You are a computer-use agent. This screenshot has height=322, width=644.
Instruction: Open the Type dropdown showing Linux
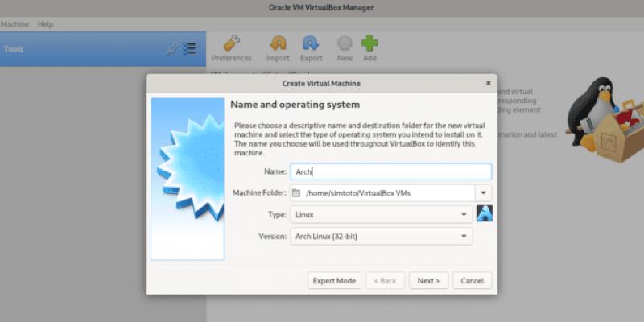(381, 215)
